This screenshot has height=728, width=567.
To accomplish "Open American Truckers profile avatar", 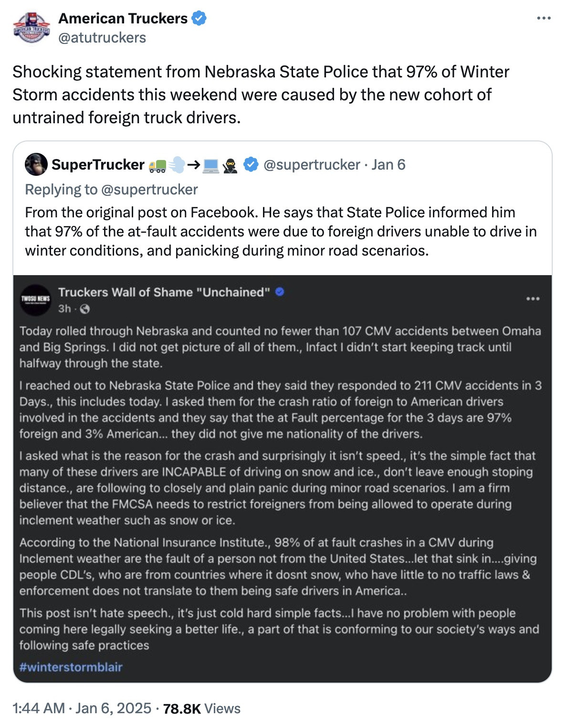I will (31, 27).
